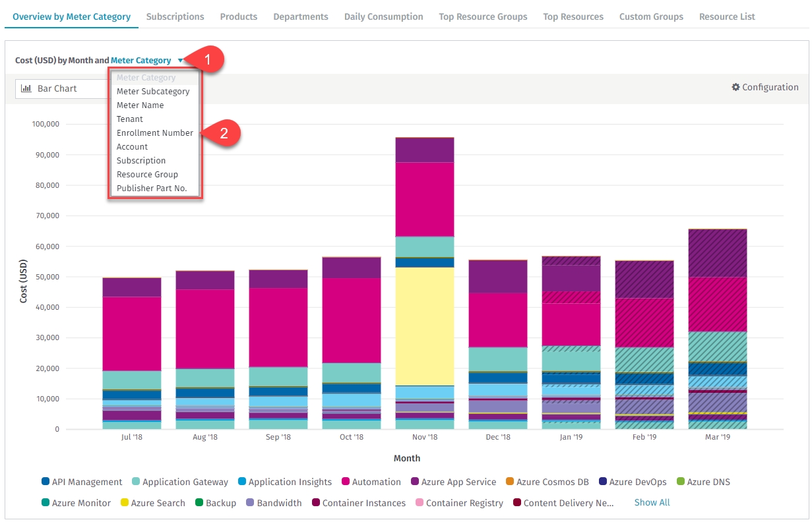Toggle the Automation legend color swatch
Viewport: 812px width, 522px height.
(346, 482)
